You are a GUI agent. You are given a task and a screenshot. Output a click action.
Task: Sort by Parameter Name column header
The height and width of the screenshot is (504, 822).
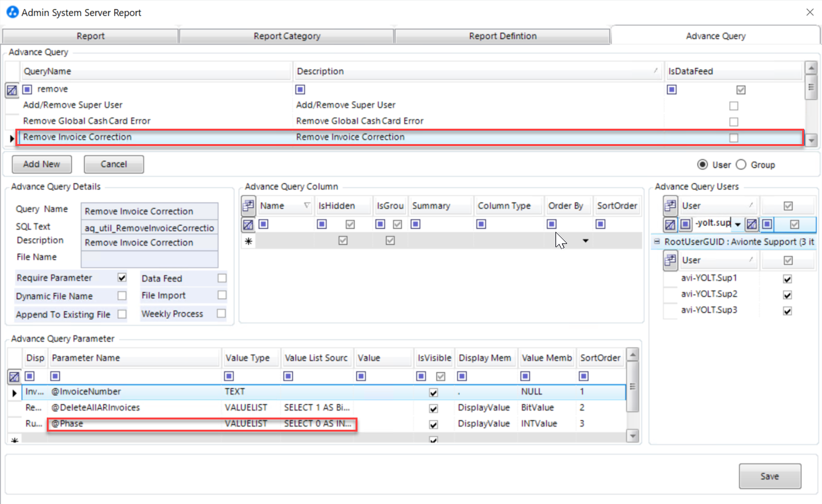135,358
